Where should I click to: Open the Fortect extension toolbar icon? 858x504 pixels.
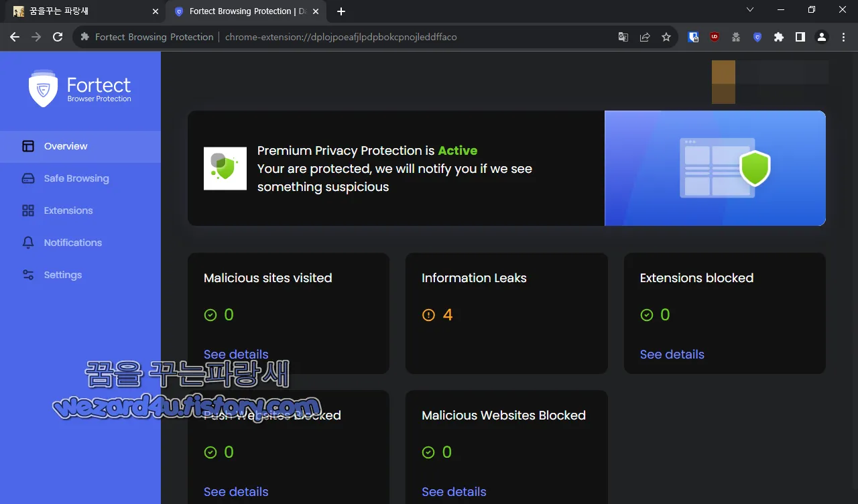click(757, 37)
